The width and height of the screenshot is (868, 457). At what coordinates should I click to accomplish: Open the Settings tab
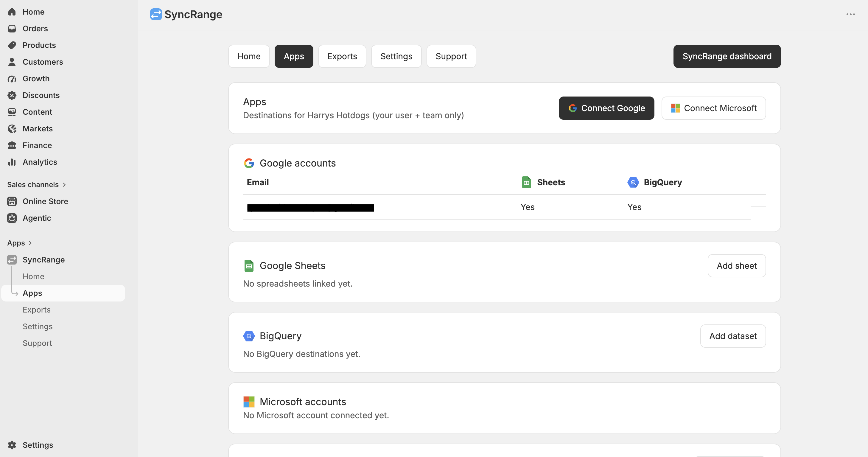coord(396,56)
